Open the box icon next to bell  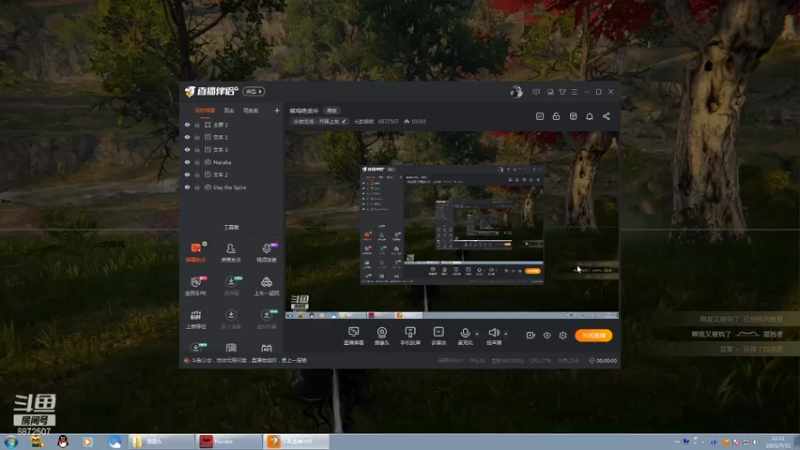click(573, 116)
